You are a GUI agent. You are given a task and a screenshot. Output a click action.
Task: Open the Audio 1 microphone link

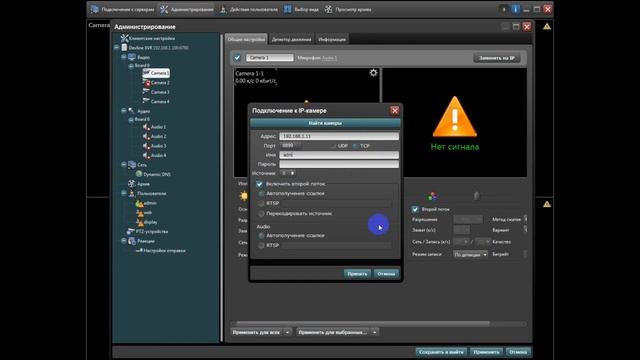click(x=329, y=58)
